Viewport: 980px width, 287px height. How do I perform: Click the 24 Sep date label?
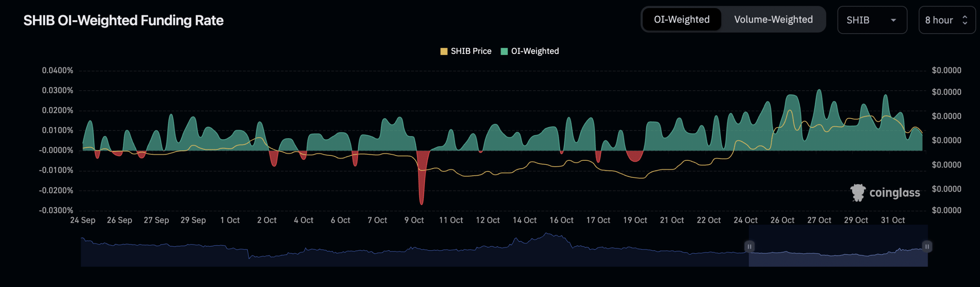click(x=83, y=220)
